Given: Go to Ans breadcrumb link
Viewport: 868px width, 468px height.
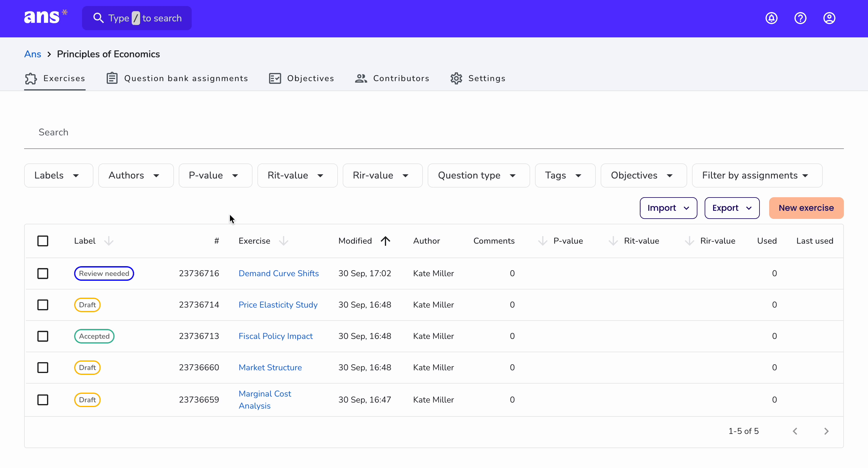Looking at the screenshot, I should click(33, 54).
